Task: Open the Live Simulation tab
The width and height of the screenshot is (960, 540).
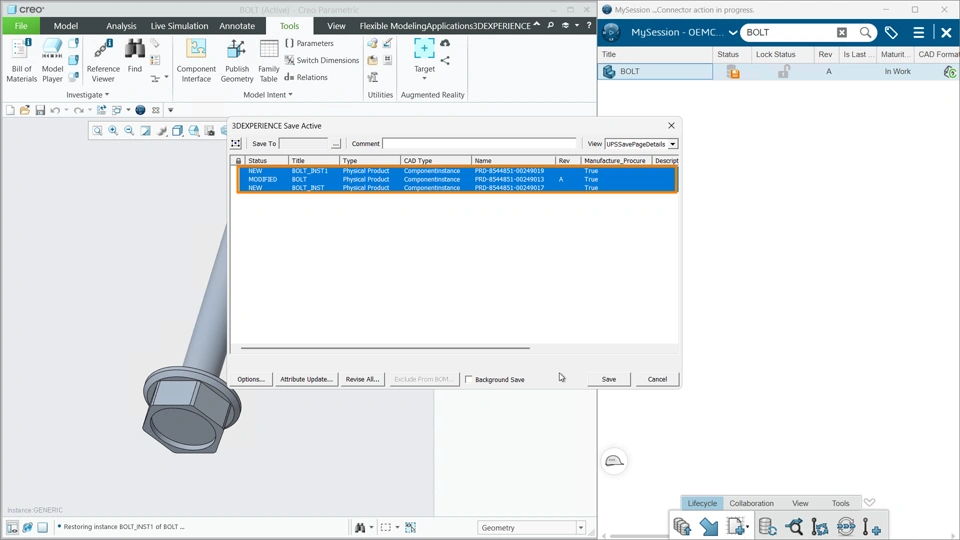Action: [x=179, y=26]
